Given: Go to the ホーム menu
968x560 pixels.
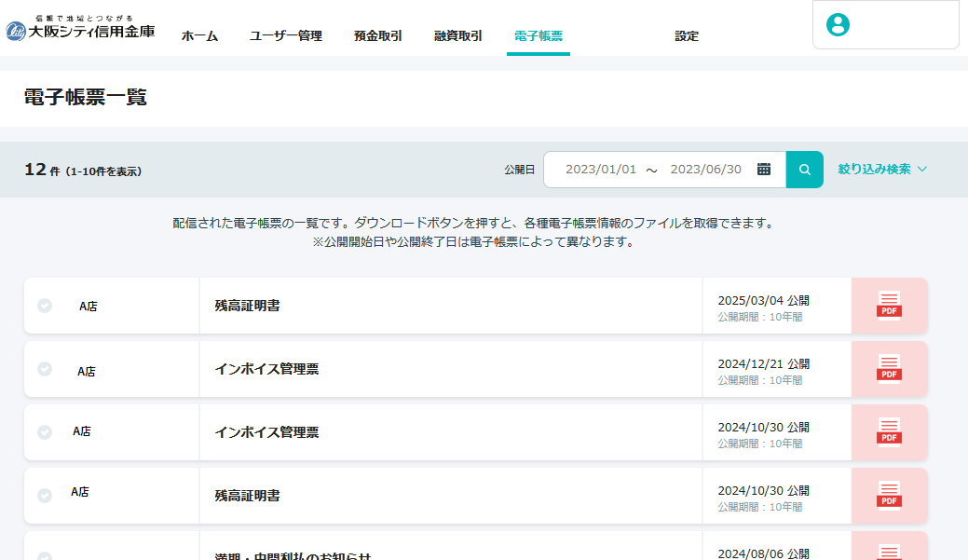Looking at the screenshot, I should pyautogui.click(x=199, y=36).
